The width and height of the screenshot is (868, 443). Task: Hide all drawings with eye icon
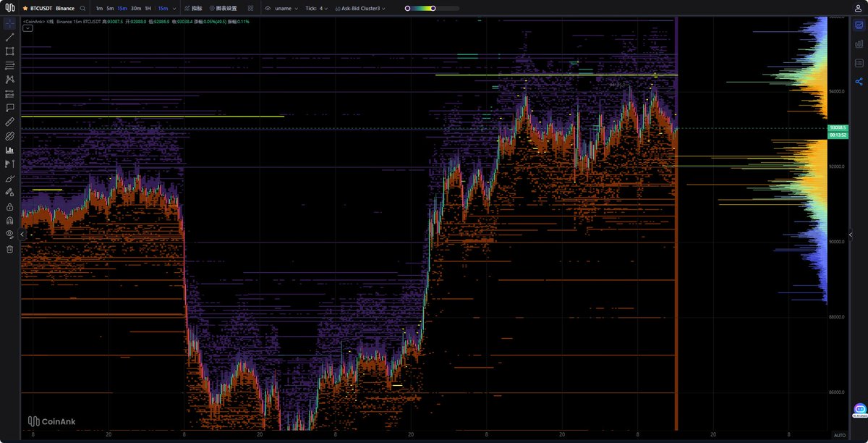(x=10, y=235)
